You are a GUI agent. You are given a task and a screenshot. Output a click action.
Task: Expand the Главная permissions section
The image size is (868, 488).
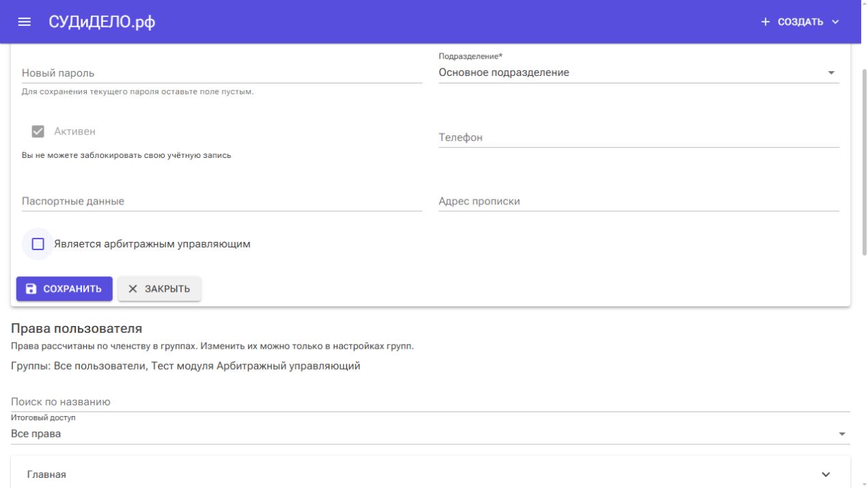(x=431, y=474)
